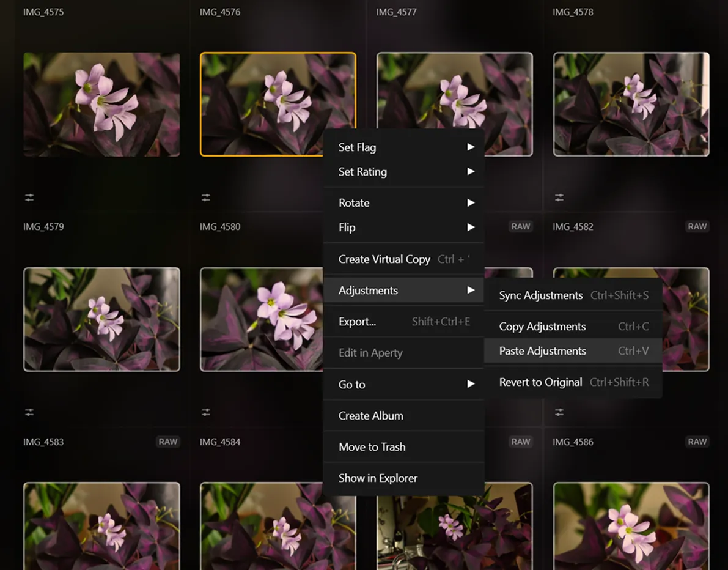Expand Flip submenu arrow
This screenshot has height=570, width=728.
pyautogui.click(x=470, y=227)
